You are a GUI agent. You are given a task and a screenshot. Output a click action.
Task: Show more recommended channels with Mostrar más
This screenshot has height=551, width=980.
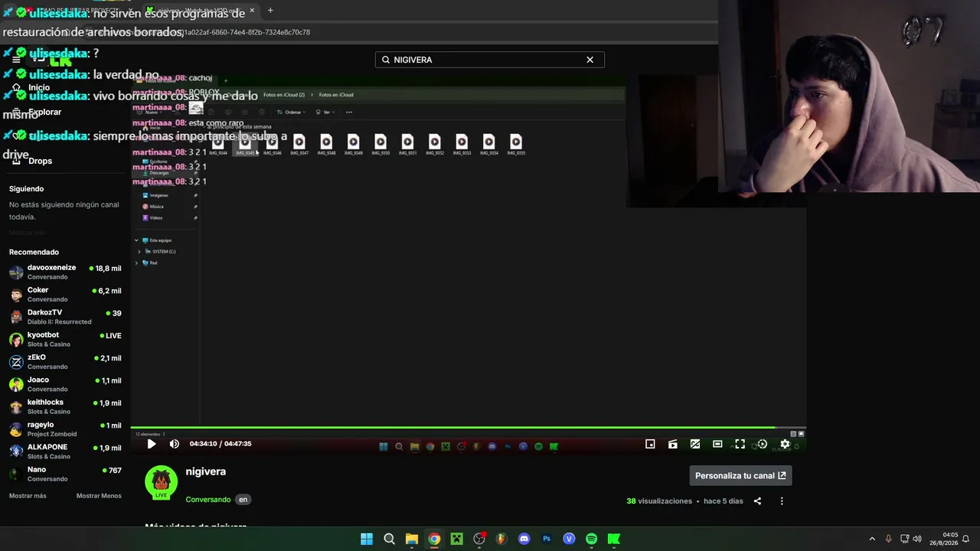click(x=28, y=496)
